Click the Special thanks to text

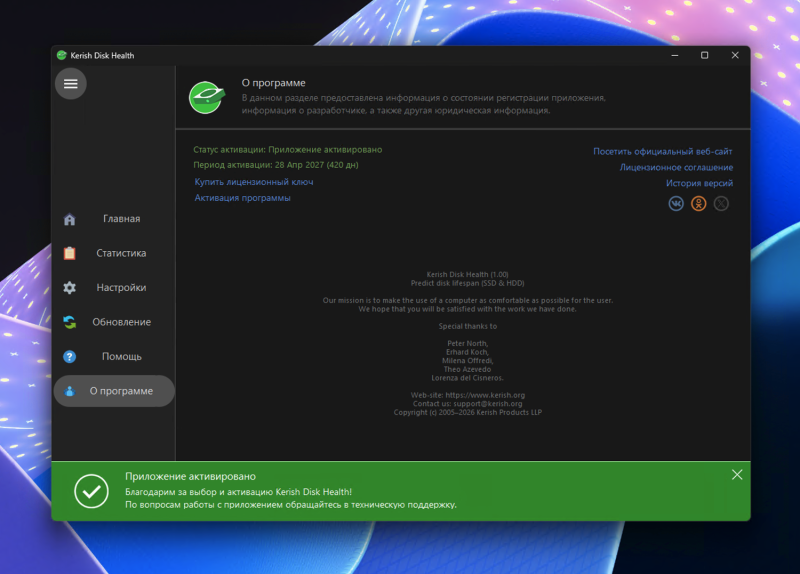tap(467, 326)
